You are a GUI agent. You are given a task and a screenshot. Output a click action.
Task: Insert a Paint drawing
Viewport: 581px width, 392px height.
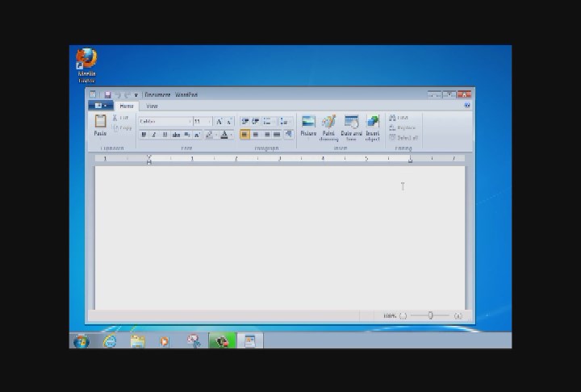(328, 124)
